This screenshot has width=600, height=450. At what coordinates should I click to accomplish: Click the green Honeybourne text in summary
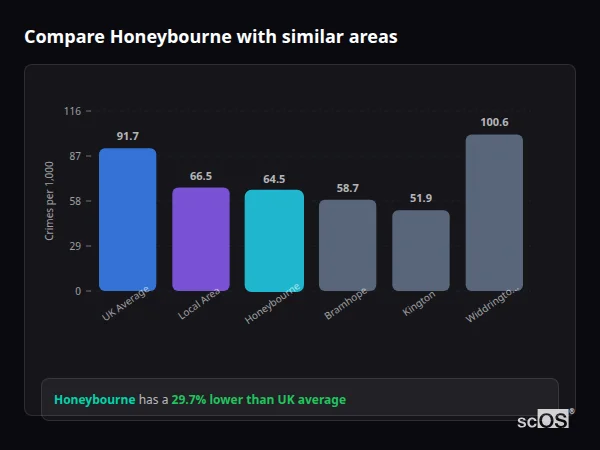tap(95, 400)
